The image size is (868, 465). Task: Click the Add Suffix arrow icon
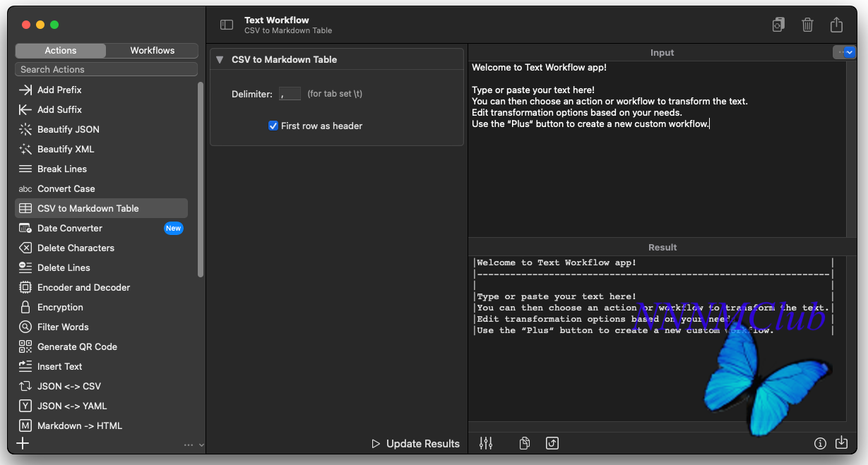tap(25, 109)
